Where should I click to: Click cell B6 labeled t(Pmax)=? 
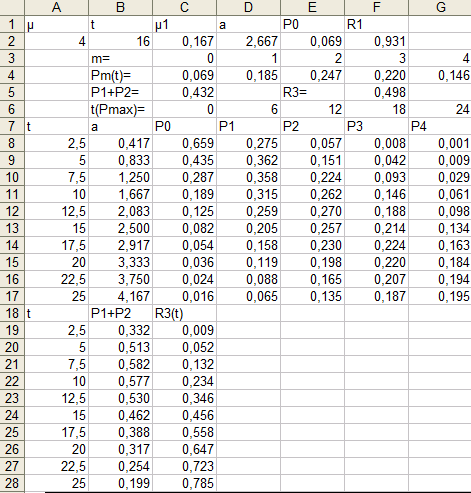(x=120, y=109)
